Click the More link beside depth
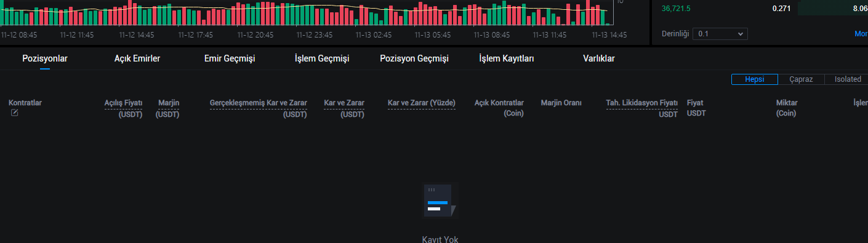The height and width of the screenshot is (243, 868). tap(861, 34)
